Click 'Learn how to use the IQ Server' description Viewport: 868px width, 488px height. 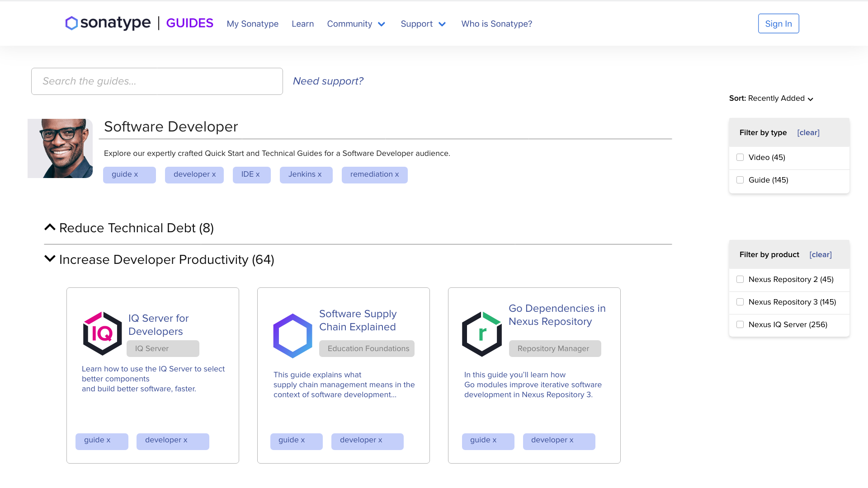(153, 379)
